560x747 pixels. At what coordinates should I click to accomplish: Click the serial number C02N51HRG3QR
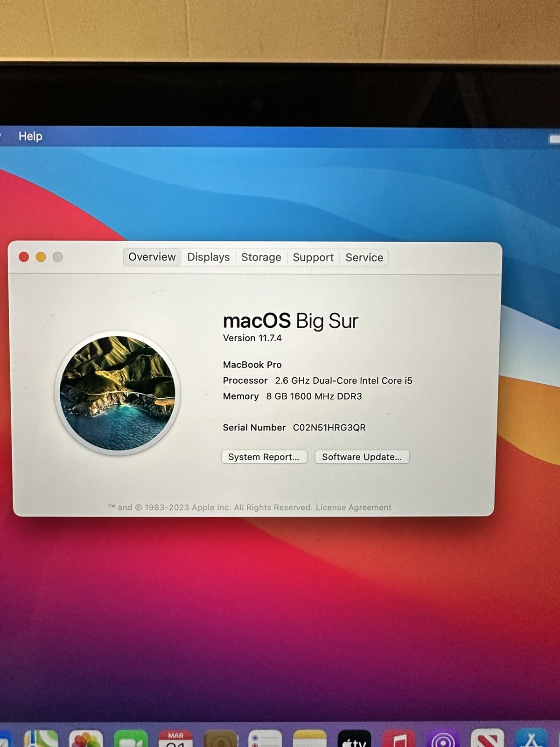(x=329, y=428)
